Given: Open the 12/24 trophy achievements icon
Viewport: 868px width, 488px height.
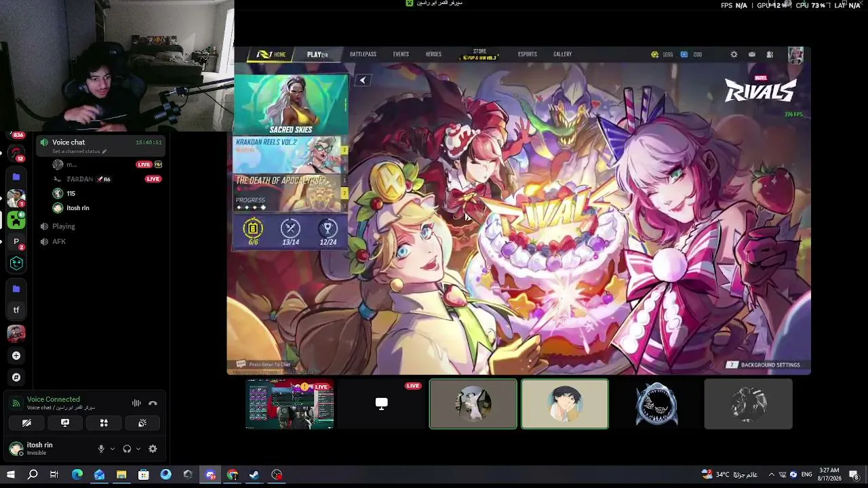Looking at the screenshot, I should [x=328, y=232].
